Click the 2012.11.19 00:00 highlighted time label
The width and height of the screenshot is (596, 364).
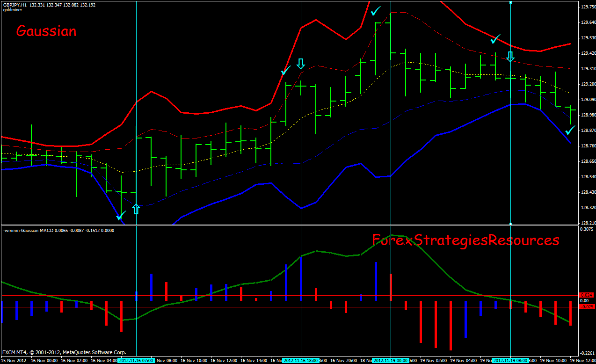tap(391, 361)
